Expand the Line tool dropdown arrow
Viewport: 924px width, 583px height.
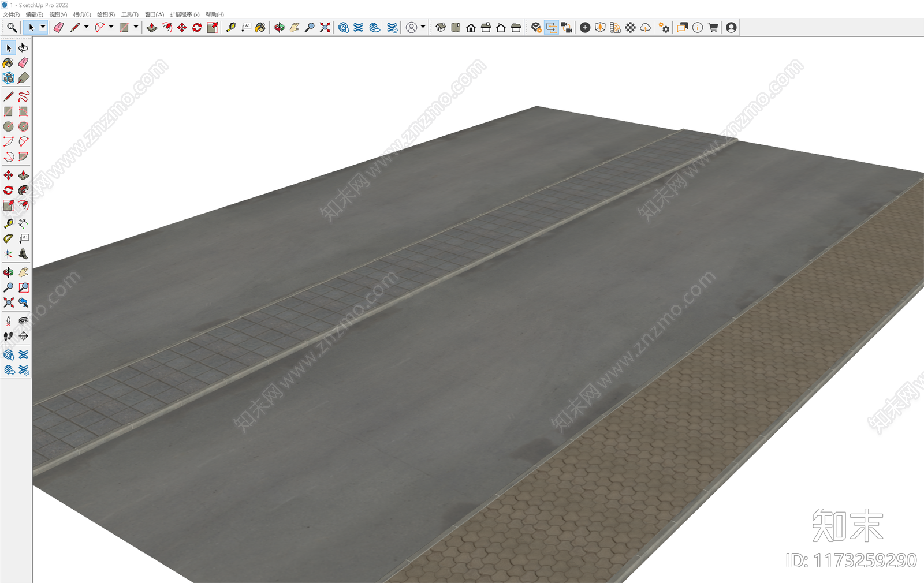click(87, 27)
